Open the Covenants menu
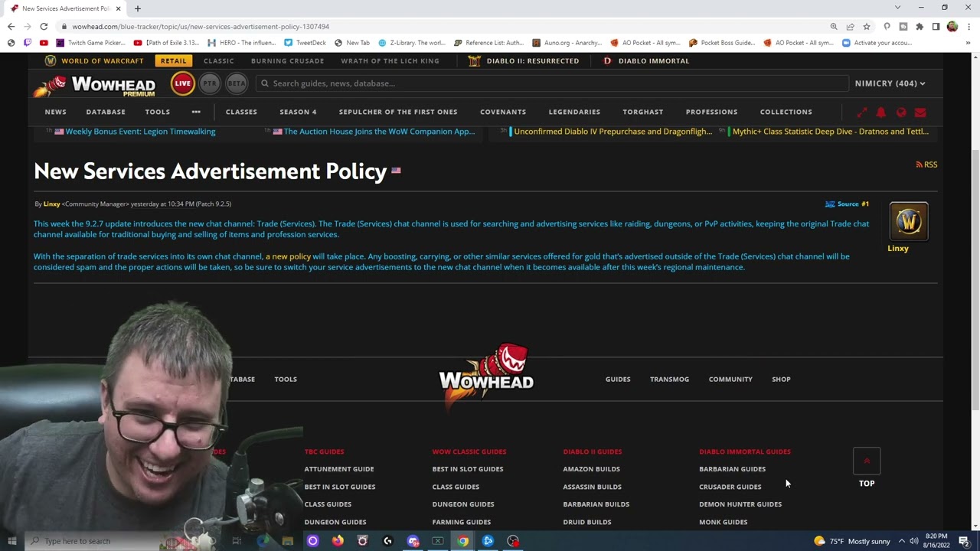The height and width of the screenshot is (551, 980). tap(503, 112)
